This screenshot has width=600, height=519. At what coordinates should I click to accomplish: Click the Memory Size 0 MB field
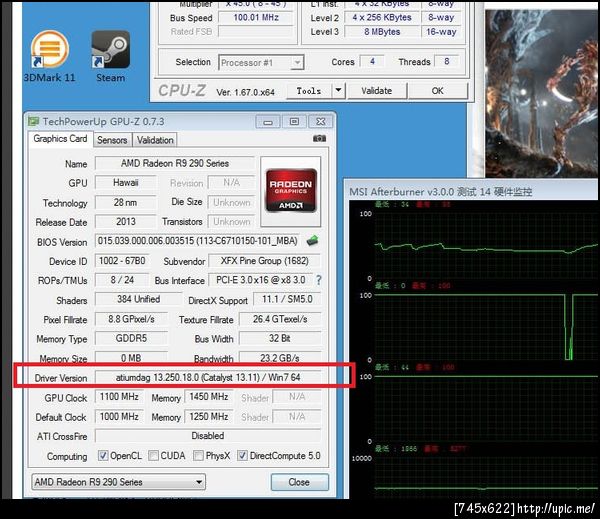[131, 358]
